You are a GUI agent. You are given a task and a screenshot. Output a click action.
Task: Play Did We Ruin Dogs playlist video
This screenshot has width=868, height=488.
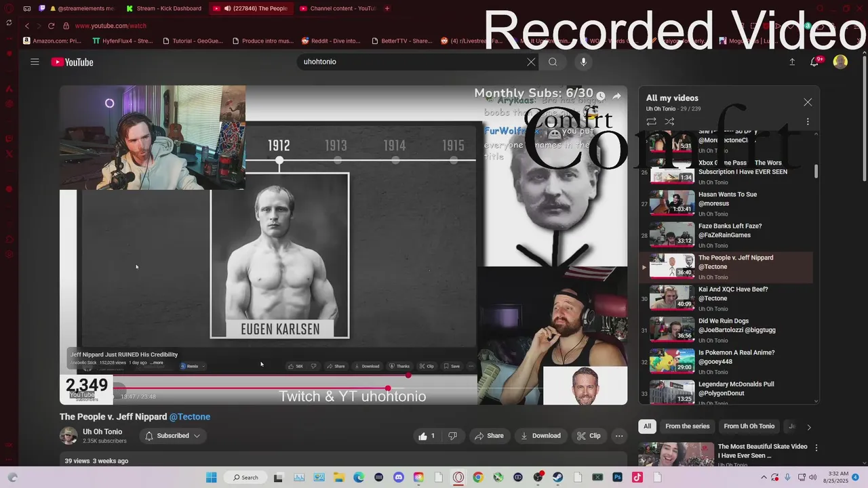[x=726, y=330]
